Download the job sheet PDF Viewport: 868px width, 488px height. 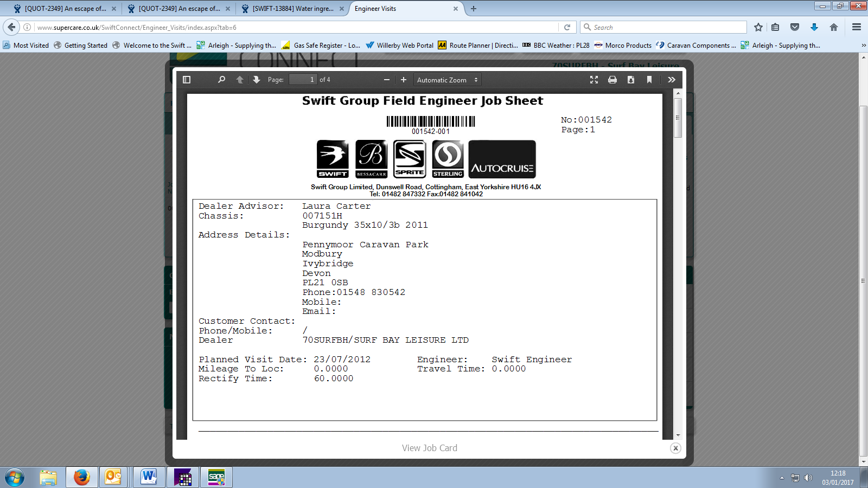pos(631,80)
